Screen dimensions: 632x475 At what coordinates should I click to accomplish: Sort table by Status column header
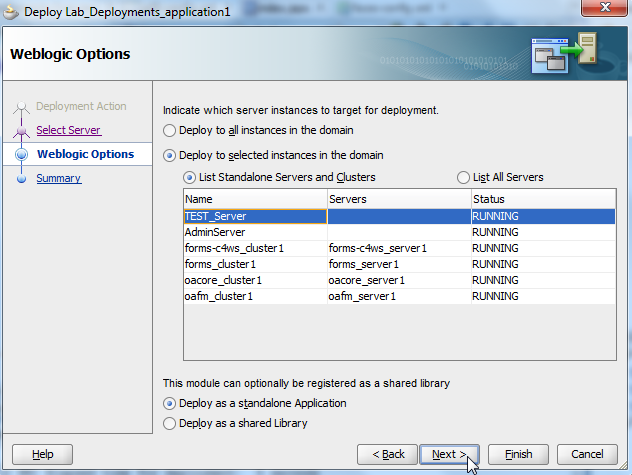[540, 200]
